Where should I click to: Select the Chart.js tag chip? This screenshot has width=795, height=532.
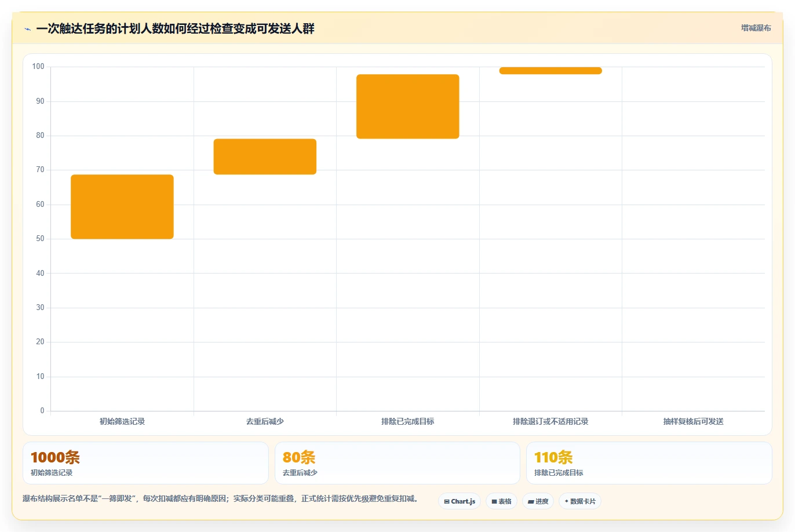click(460, 501)
